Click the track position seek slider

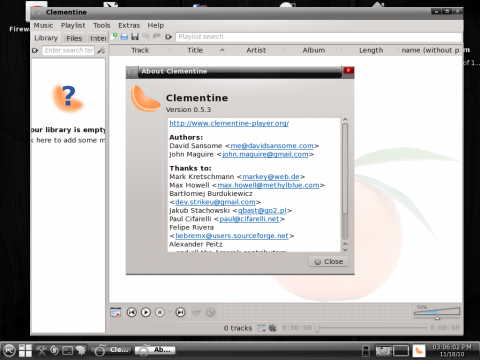[372, 328]
